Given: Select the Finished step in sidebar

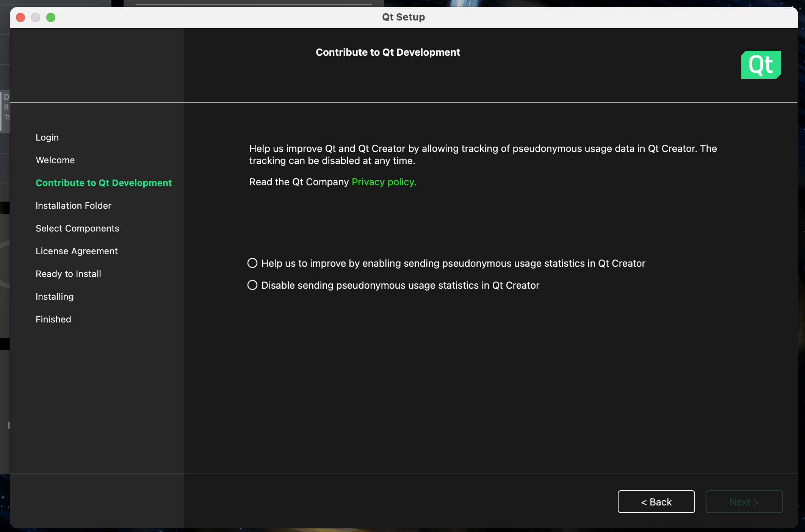Looking at the screenshot, I should pos(53,319).
